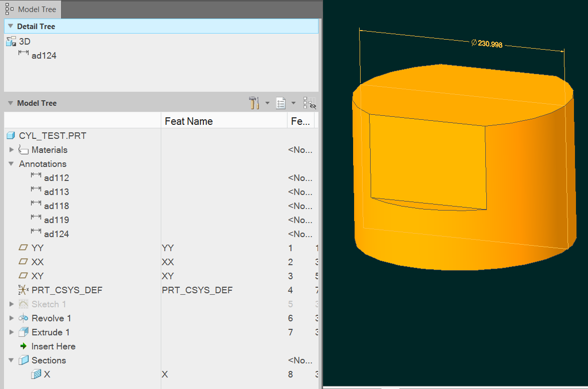Screen dimensions: 588x389
Task: Open the Model Tree settings tools icon
Action: coord(254,103)
